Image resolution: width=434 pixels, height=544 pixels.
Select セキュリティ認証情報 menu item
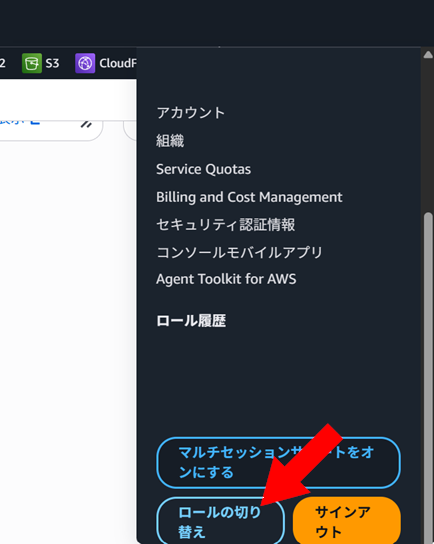pyautogui.click(x=225, y=224)
